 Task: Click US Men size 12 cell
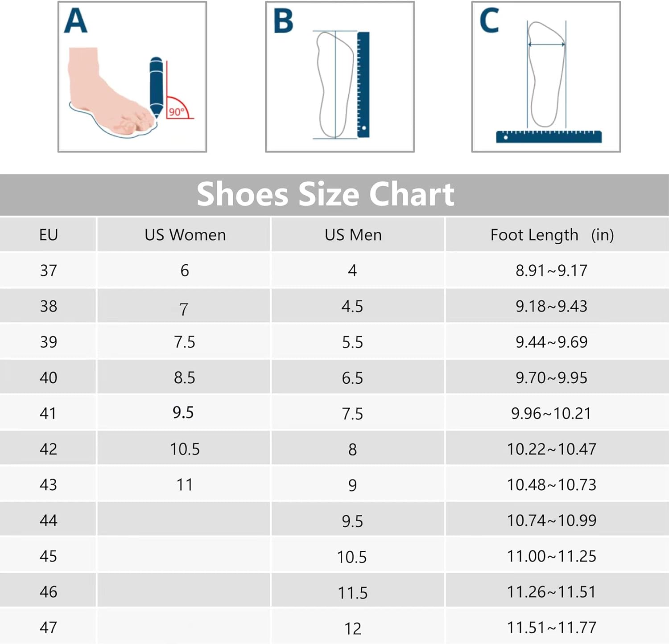point(352,628)
